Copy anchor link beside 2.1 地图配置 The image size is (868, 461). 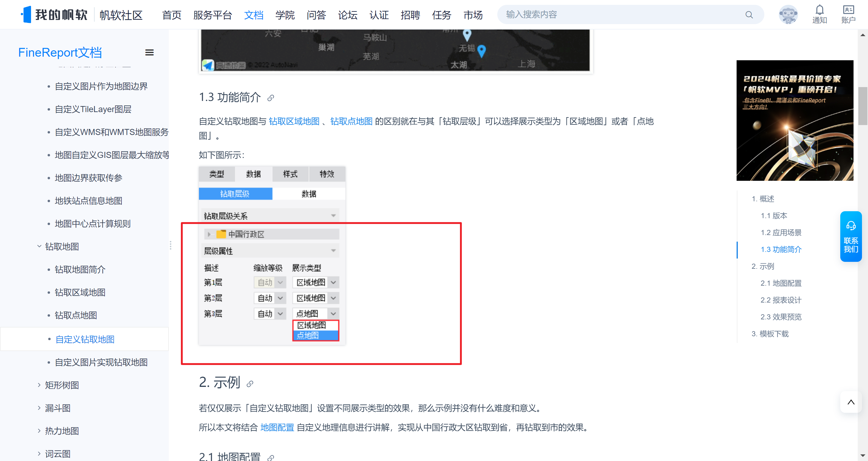pos(271,457)
